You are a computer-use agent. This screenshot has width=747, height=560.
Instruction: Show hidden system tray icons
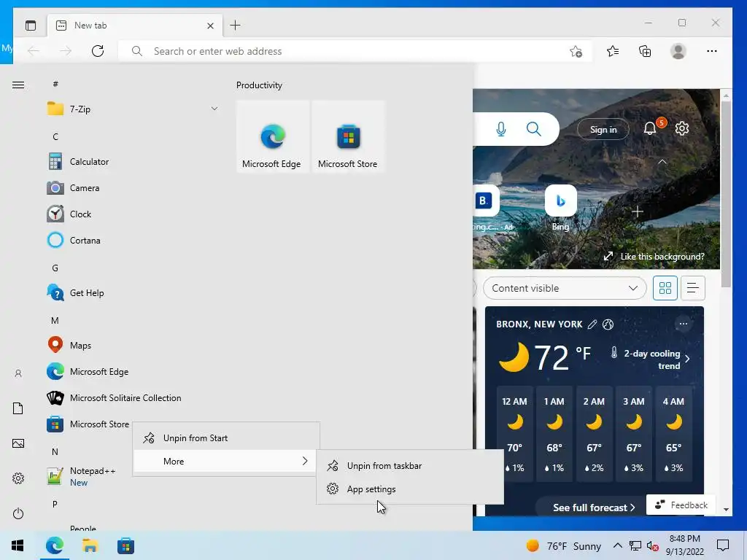point(617,545)
